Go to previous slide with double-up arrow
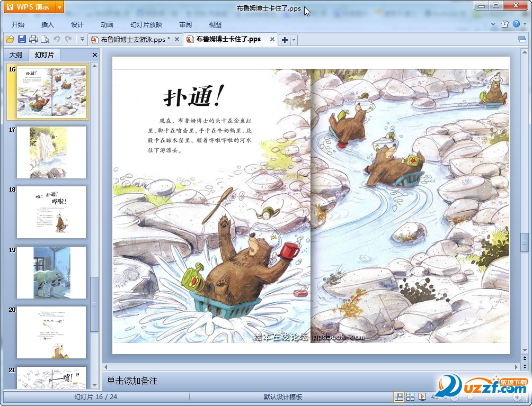 (x=525, y=358)
